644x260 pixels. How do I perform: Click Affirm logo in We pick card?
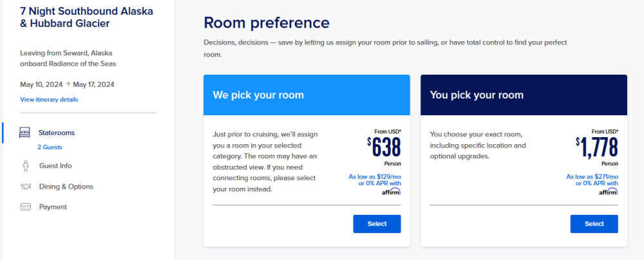[391, 191]
